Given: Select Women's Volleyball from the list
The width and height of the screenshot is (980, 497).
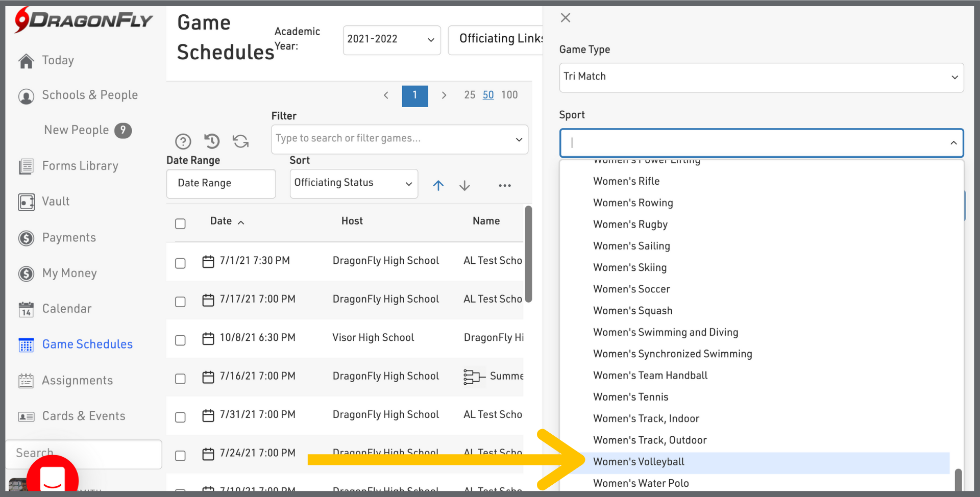Looking at the screenshot, I should click(639, 462).
